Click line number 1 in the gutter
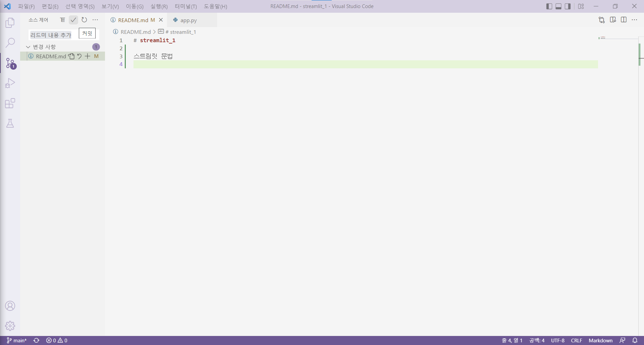 [121, 40]
